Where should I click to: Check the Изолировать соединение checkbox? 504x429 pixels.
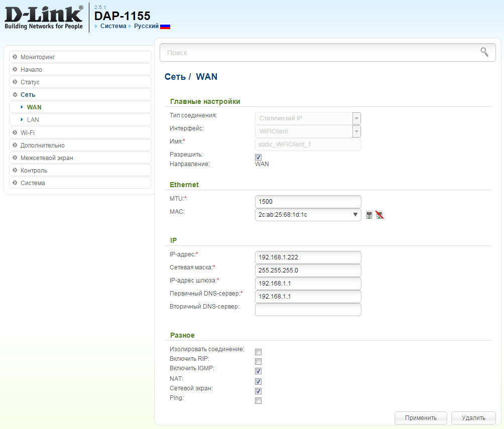point(259,352)
